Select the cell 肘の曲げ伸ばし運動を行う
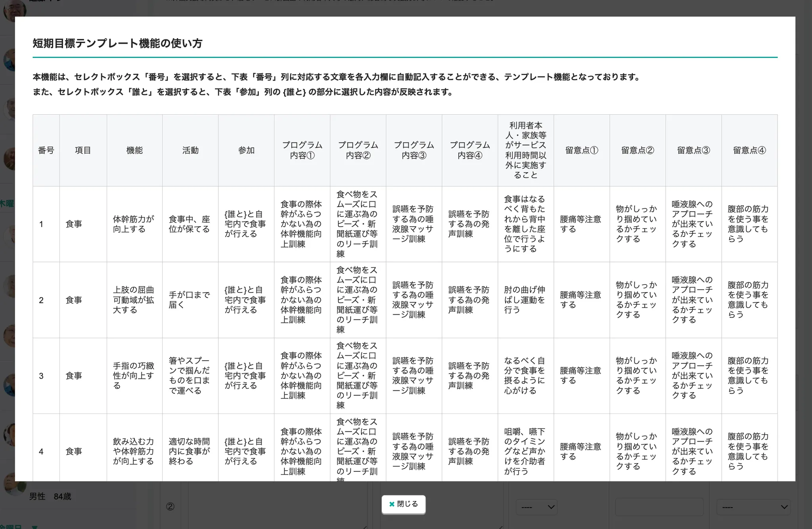This screenshot has width=812, height=529. (x=526, y=300)
